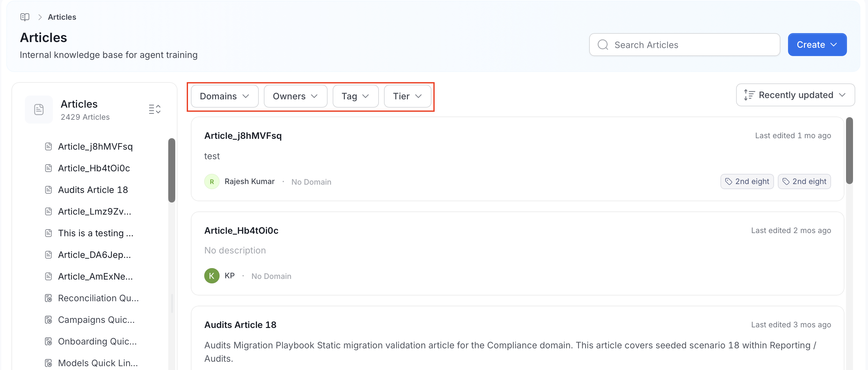Click No Domain on the Article_Hb4tOi0c card
Viewport: 868px width, 370px height.
click(x=271, y=276)
